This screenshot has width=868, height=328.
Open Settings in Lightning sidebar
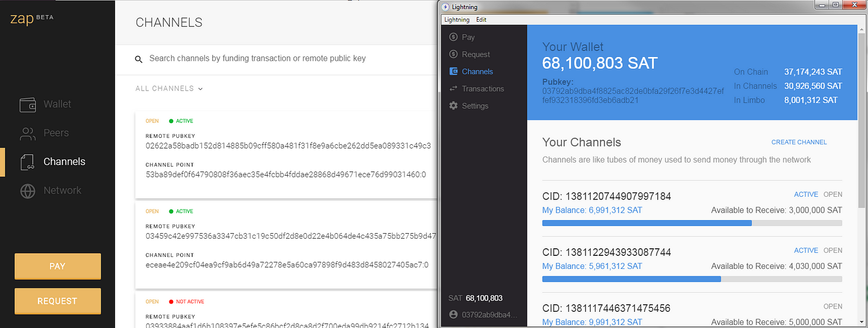pyautogui.click(x=475, y=106)
